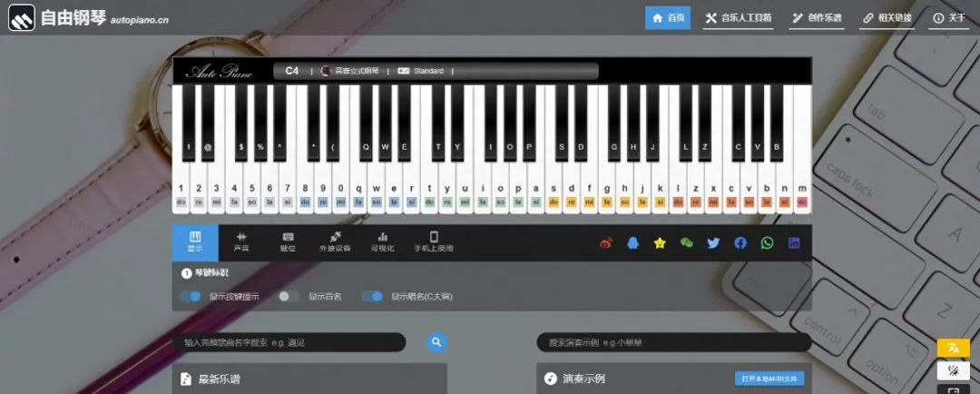The width and height of the screenshot is (980, 394).
Task: Open the 声音 sound settings tab
Action: click(x=241, y=241)
